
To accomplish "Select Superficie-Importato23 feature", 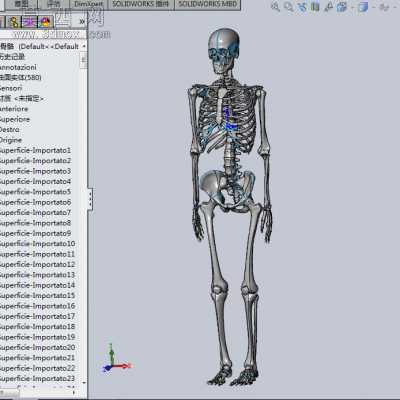I will point(37,378).
